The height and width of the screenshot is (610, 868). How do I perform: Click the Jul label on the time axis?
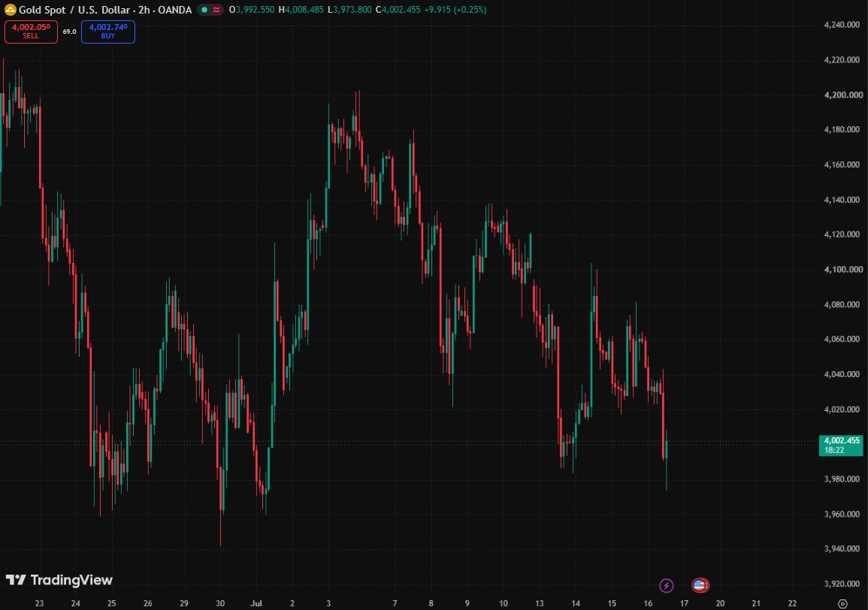coord(256,603)
